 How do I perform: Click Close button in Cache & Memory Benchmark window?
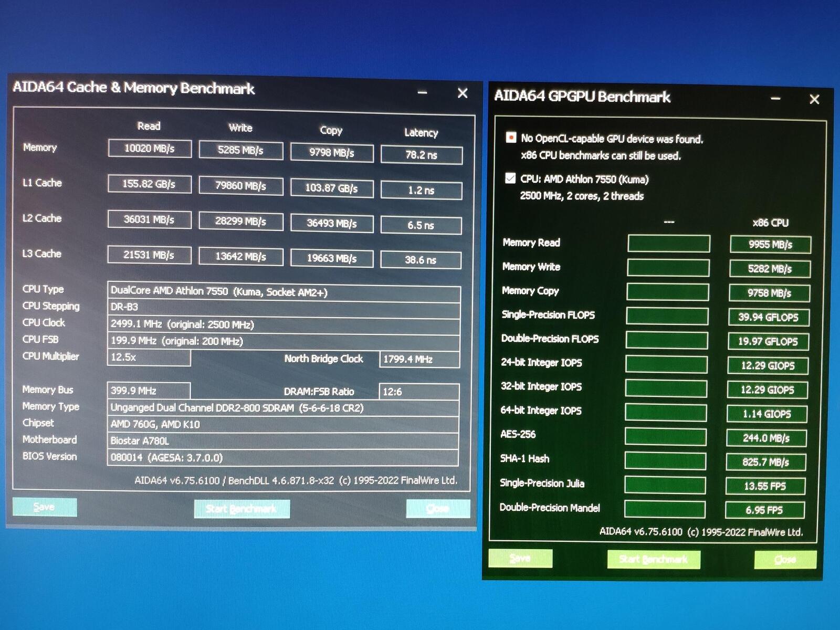tap(438, 508)
